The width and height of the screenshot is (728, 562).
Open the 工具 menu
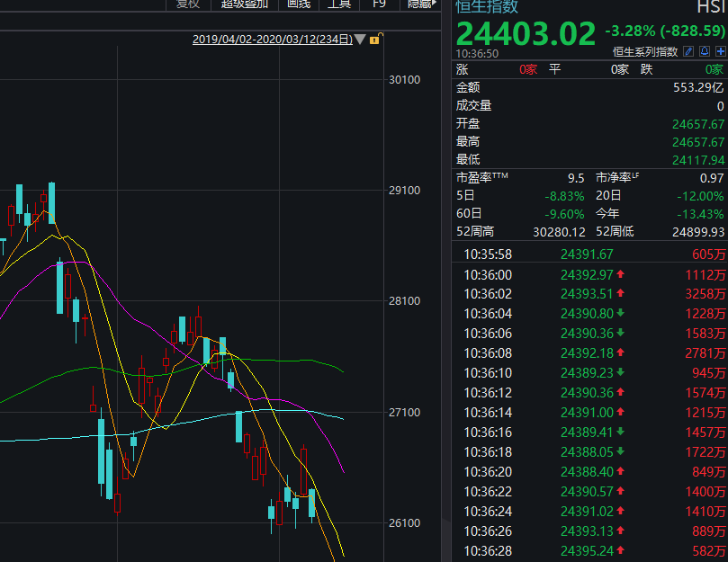coord(339,4)
